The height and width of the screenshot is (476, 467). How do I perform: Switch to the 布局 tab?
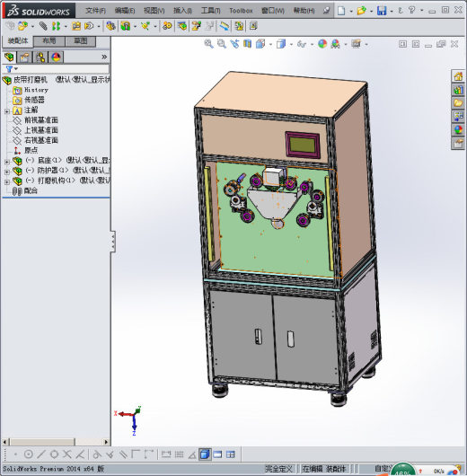(48, 41)
